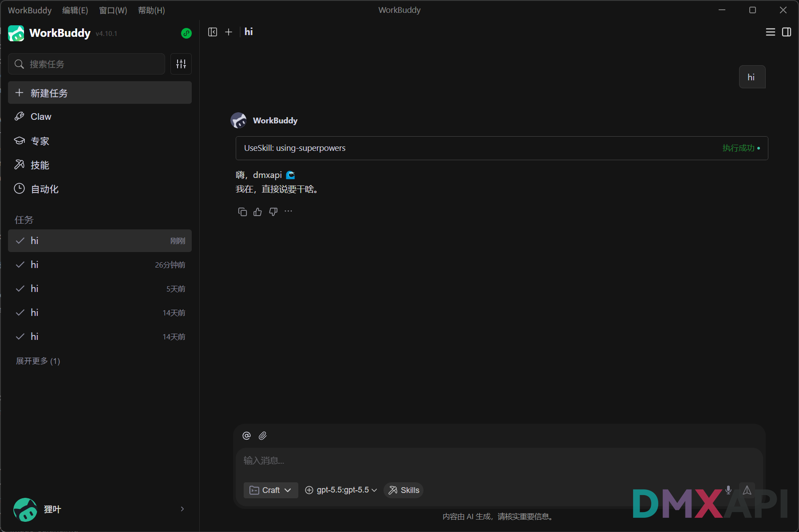Open the hamburger menu at top right
799x532 pixels.
click(x=771, y=32)
